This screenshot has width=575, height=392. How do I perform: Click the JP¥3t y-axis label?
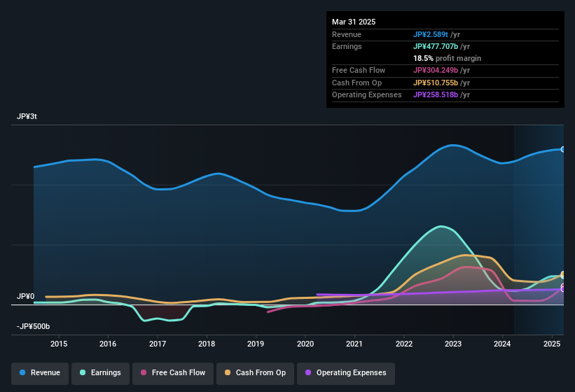[27, 116]
